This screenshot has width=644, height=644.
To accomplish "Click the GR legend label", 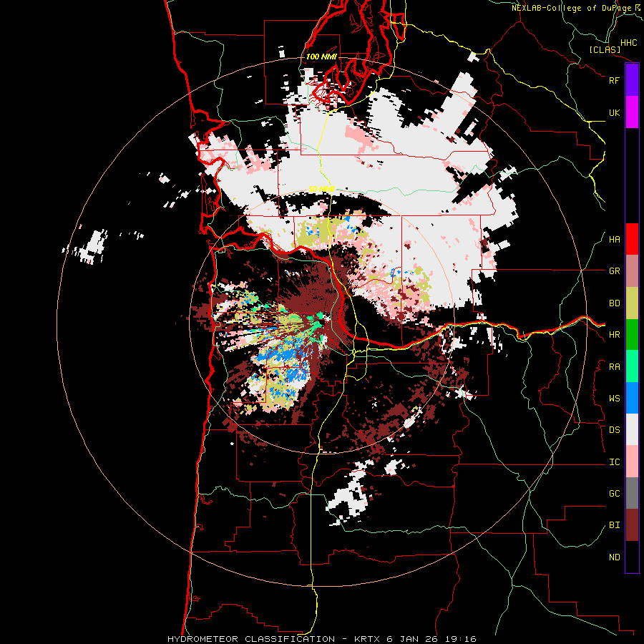I will (614, 271).
